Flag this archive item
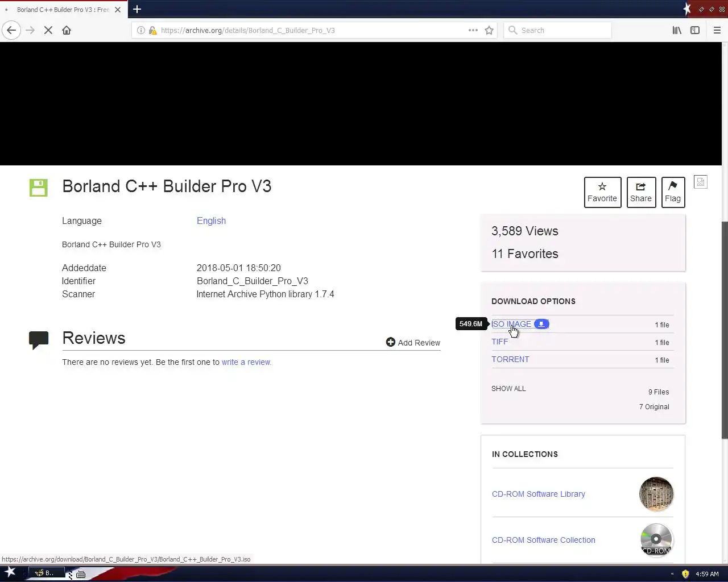The height and width of the screenshot is (582, 728). click(x=673, y=192)
